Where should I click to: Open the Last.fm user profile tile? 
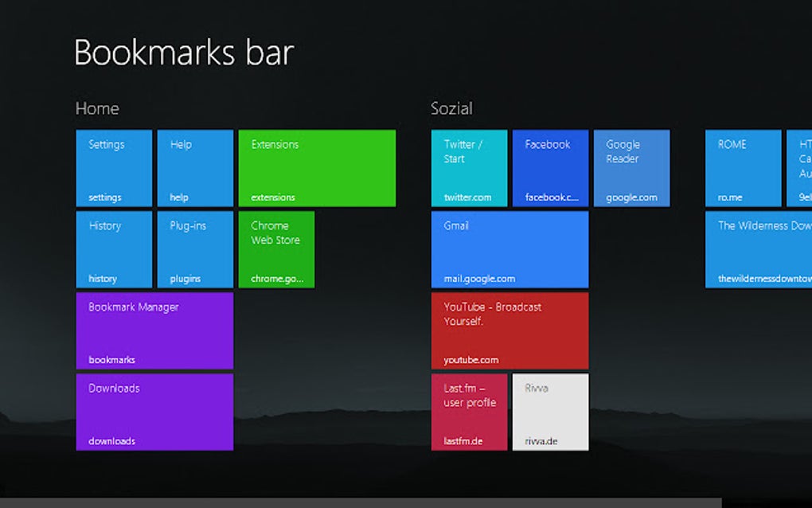click(x=469, y=412)
